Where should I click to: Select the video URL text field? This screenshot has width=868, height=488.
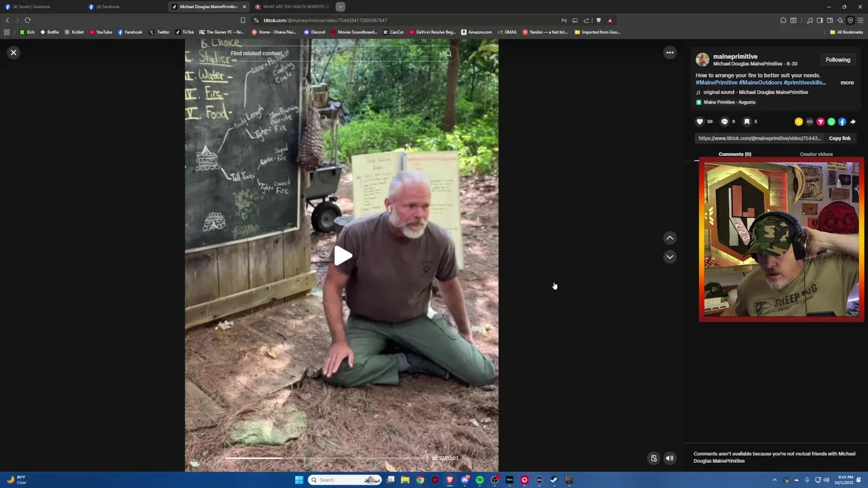pyautogui.click(x=759, y=138)
